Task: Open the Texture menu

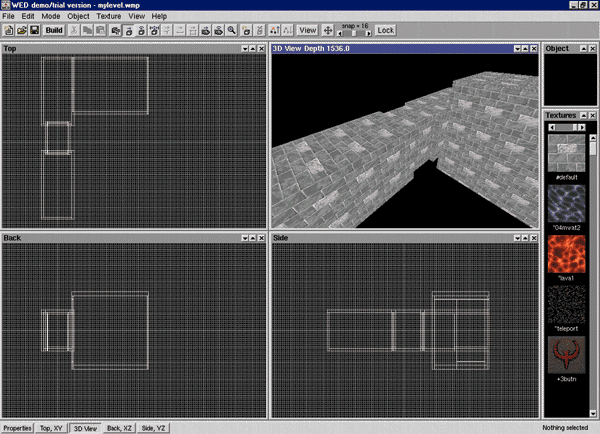Action: pos(108,17)
